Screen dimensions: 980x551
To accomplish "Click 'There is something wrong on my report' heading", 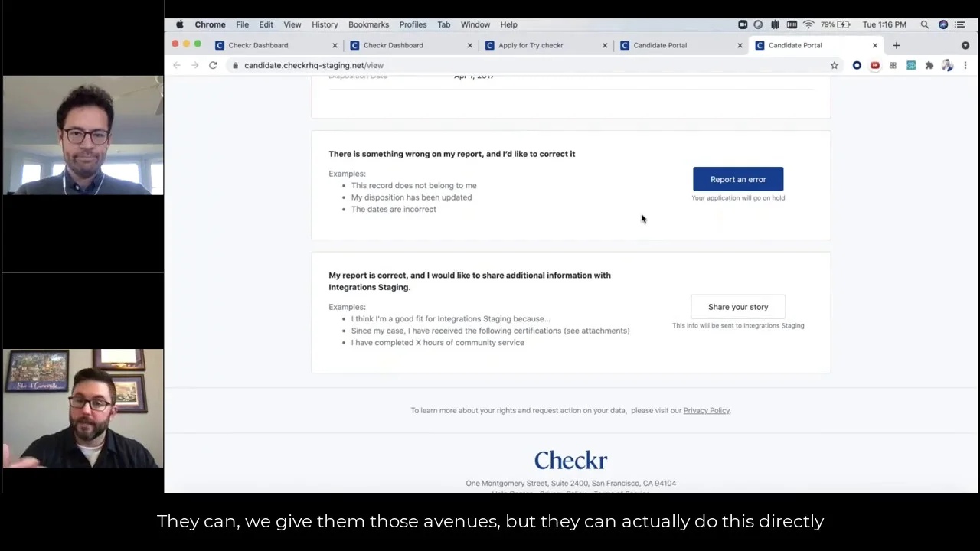I will coord(452,154).
